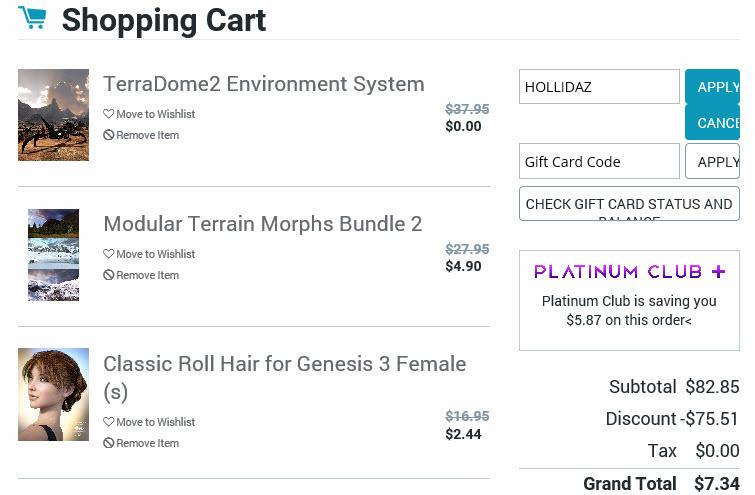Open Modular Terrain Morphs Bundle 2 thumbnail
Screen dimensions: 755x495
[x=53, y=255]
